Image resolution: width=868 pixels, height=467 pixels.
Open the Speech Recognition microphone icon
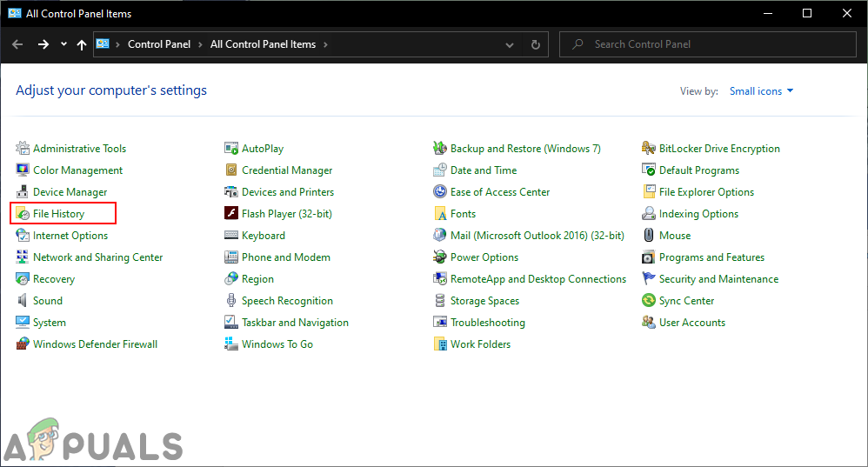231,301
